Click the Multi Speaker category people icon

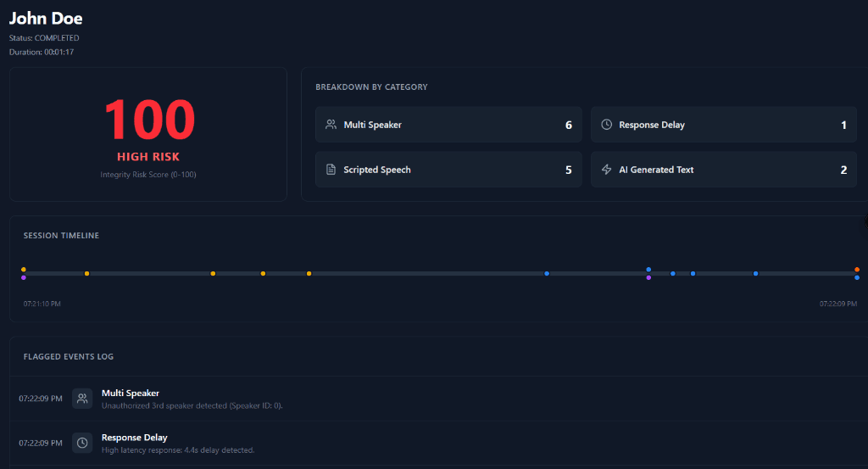pyautogui.click(x=331, y=125)
